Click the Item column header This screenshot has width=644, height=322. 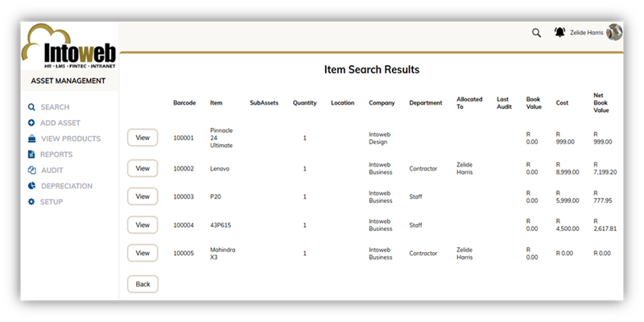point(216,103)
